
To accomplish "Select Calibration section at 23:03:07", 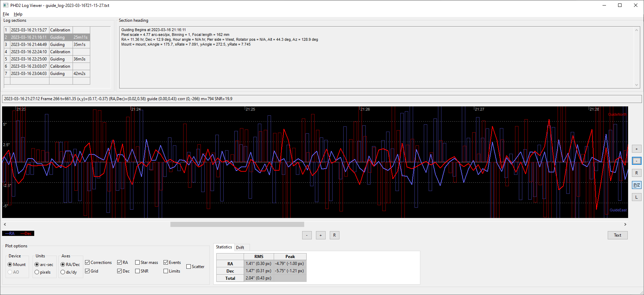I will (x=47, y=66).
